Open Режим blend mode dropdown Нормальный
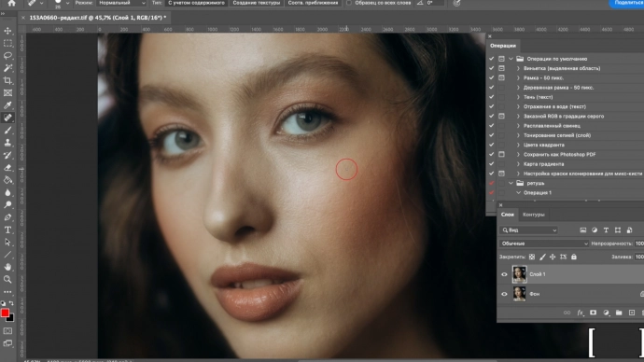The height and width of the screenshot is (362, 644). click(x=121, y=3)
